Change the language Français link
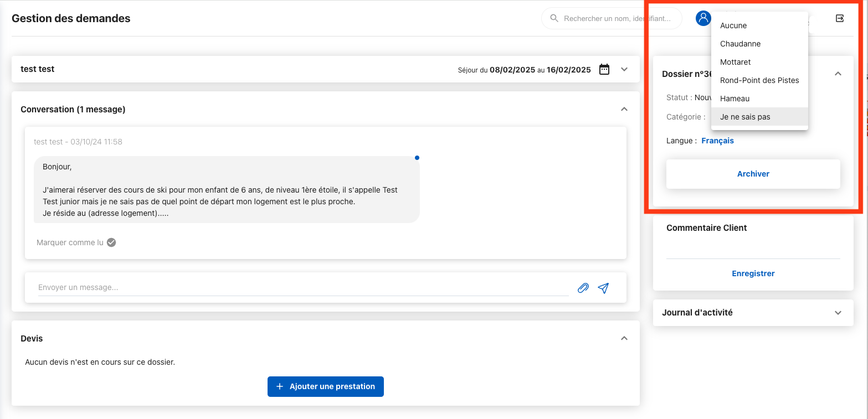 click(717, 141)
